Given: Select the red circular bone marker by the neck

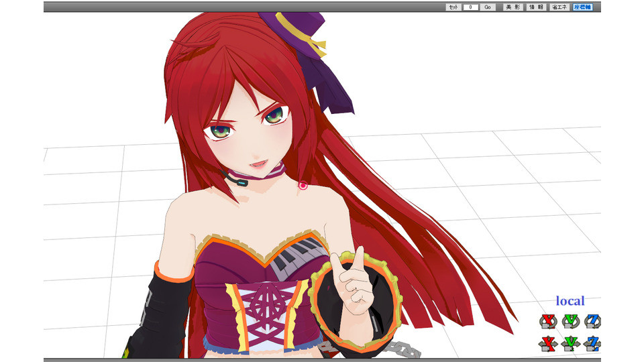Looking at the screenshot, I should pos(303,186).
